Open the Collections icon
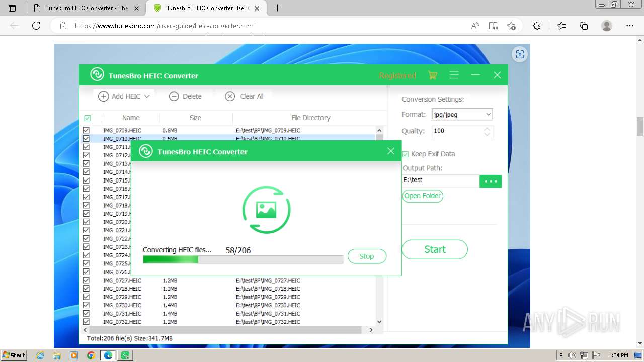The height and width of the screenshot is (362, 644). [584, 26]
